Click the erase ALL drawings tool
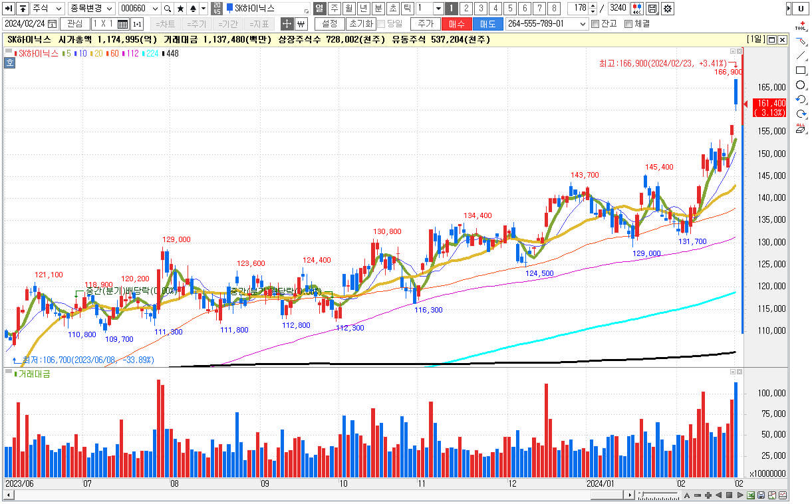 coord(801,129)
